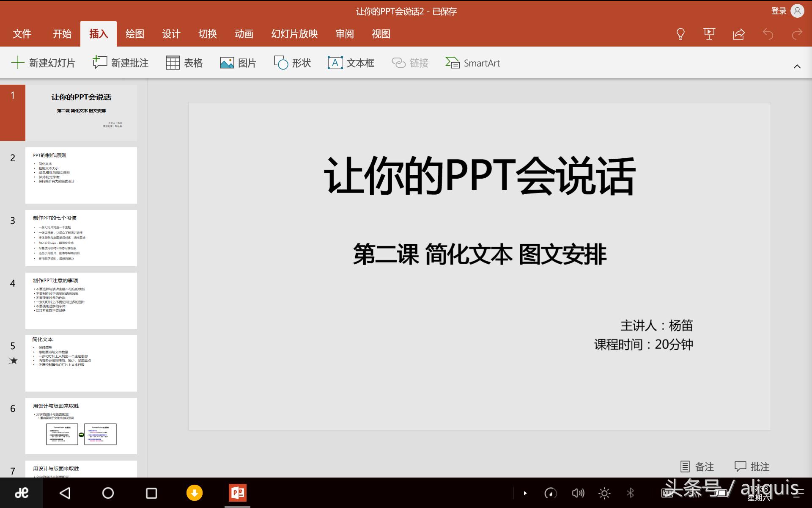Open the 形状 shapes tool
The height and width of the screenshot is (508, 812).
click(292, 63)
